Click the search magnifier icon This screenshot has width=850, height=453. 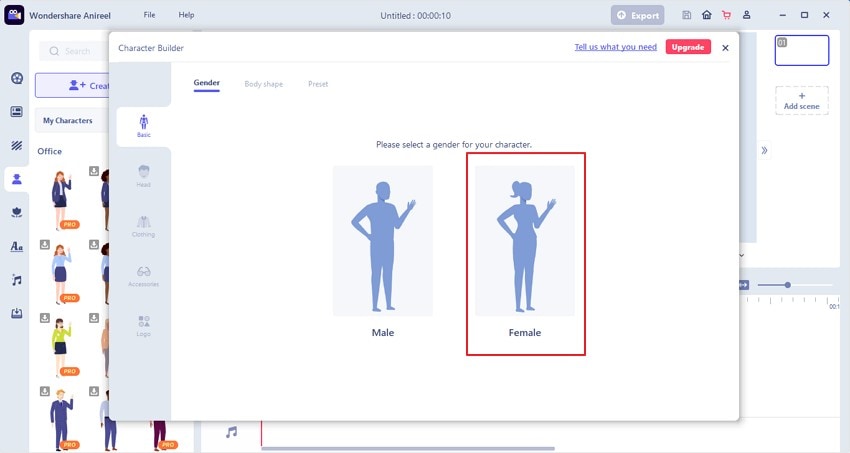tap(54, 51)
